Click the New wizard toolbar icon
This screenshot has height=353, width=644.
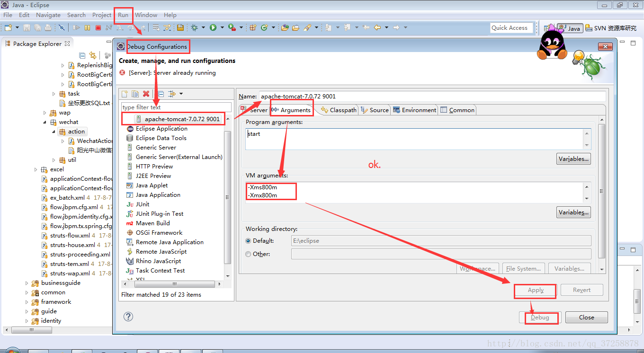(8, 28)
